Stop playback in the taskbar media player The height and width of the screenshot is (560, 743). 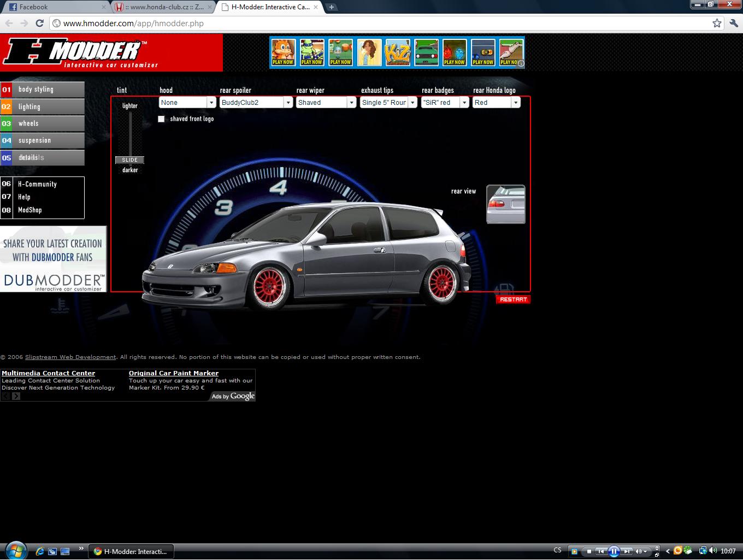coord(589,551)
